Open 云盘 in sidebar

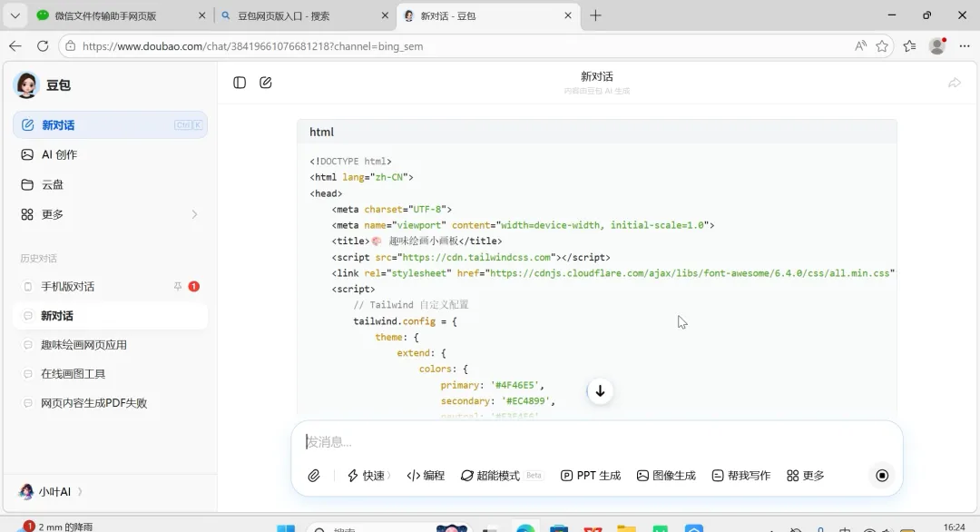[110, 184]
